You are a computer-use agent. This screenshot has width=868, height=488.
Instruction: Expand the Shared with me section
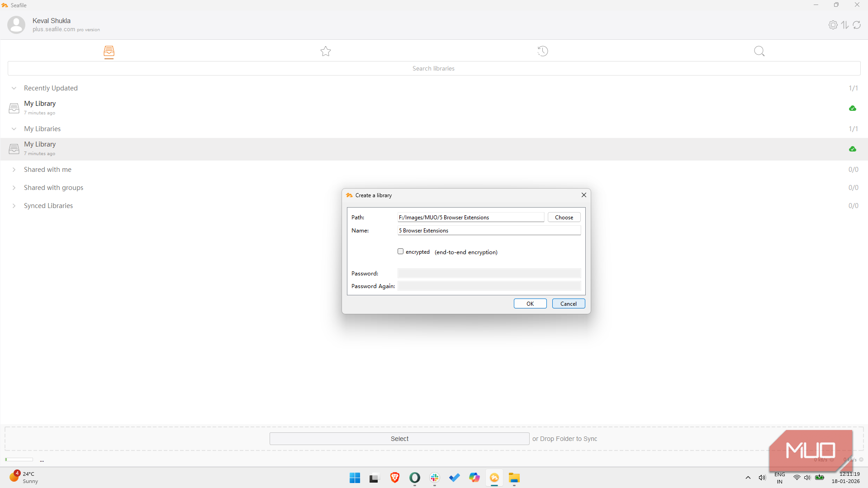[14, 170]
